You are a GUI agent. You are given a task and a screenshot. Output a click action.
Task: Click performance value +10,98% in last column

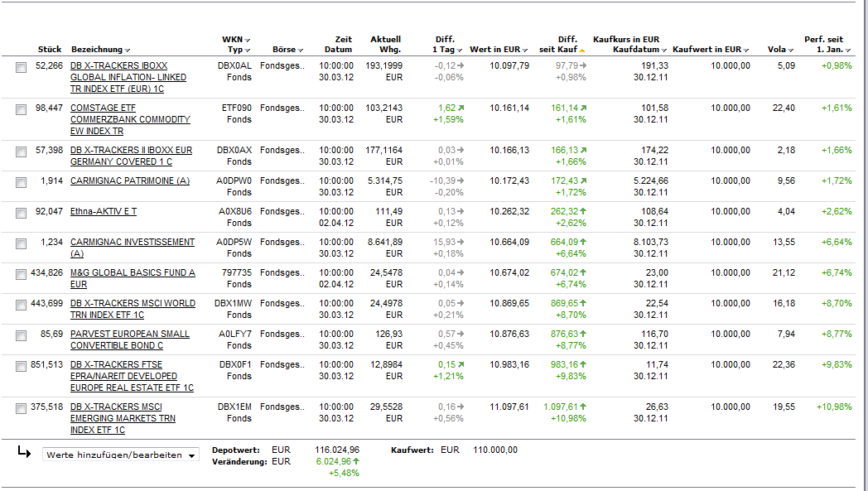(x=834, y=407)
